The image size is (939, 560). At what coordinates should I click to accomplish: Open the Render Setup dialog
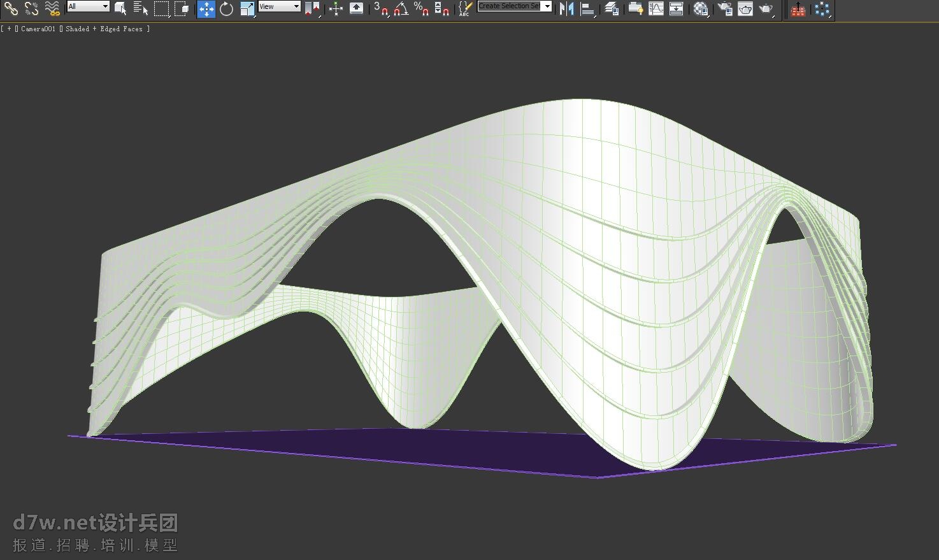click(725, 8)
